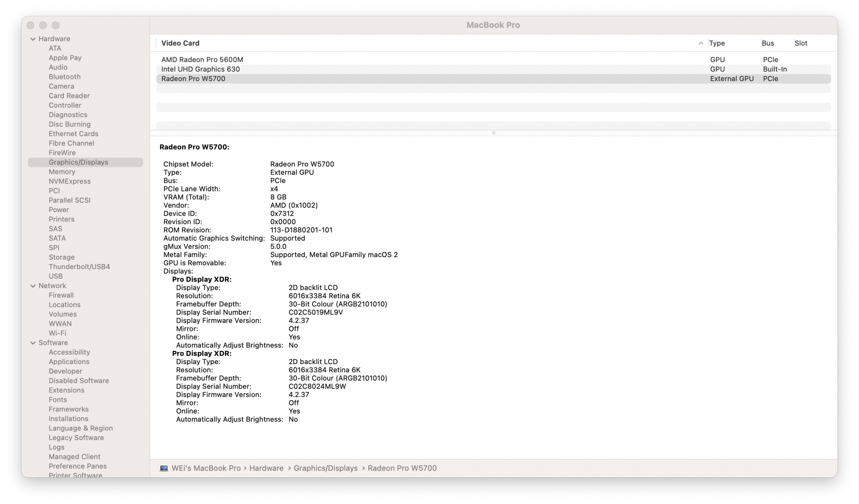859x504 pixels.
Task: Sort by the Slot column header
Action: point(801,43)
